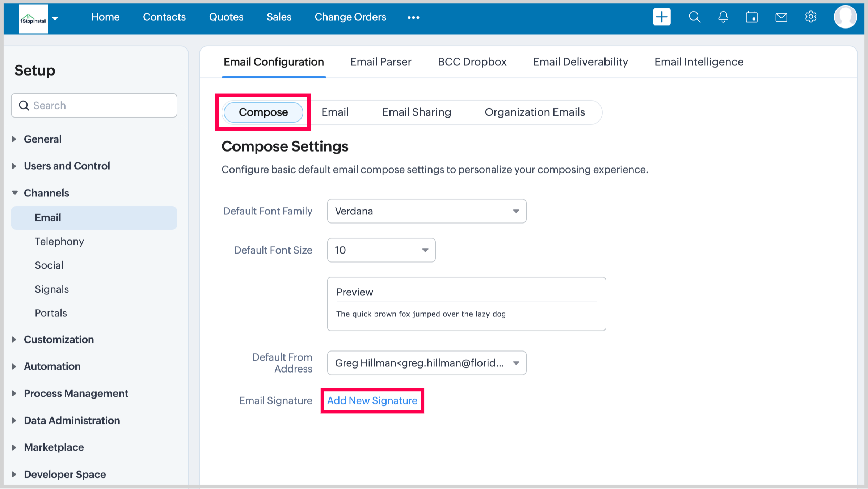Open global search magnifier icon
This screenshot has height=489, width=868.
pos(694,17)
